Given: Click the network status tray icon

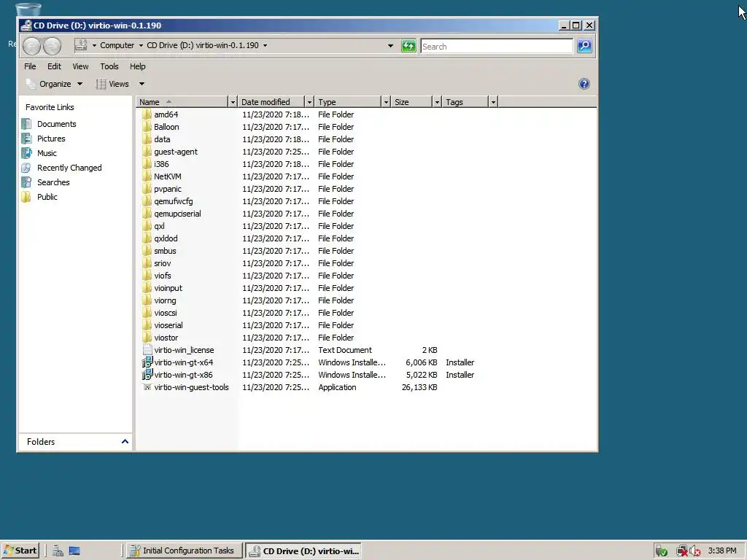Looking at the screenshot, I should click(x=682, y=551).
